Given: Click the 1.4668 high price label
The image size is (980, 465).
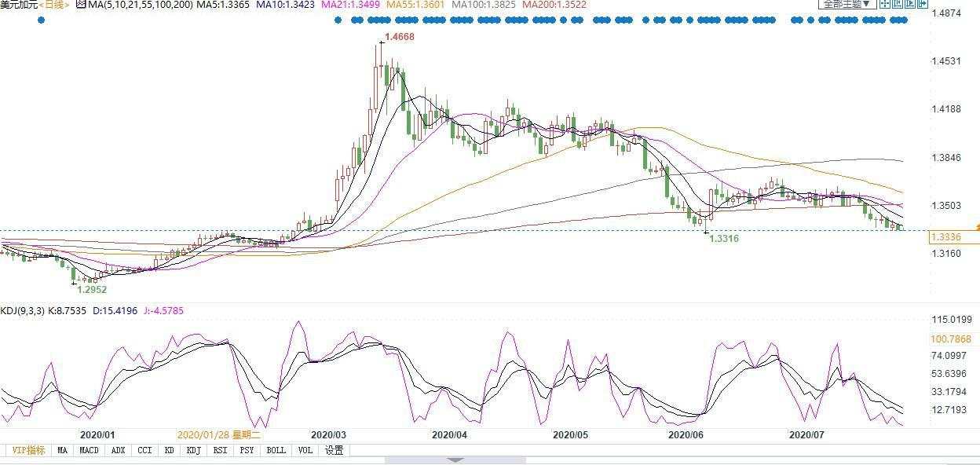Looking at the screenshot, I should 399,37.
